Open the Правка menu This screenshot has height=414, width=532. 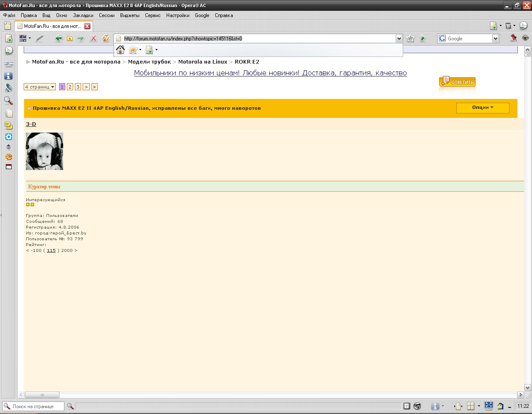[29, 15]
